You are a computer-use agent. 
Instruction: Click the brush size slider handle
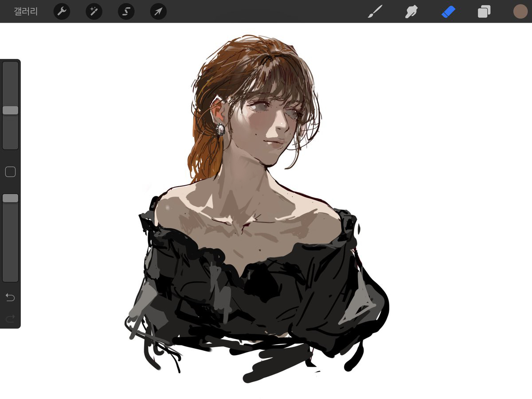click(x=10, y=110)
